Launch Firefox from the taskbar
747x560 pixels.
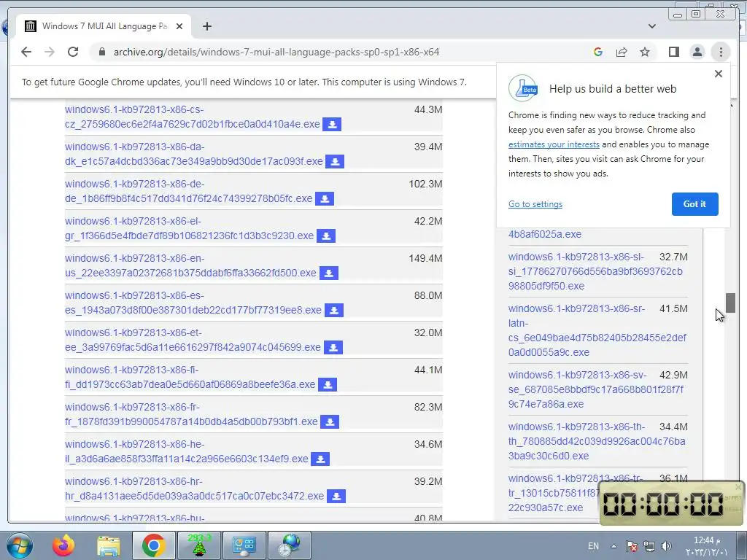click(64, 545)
